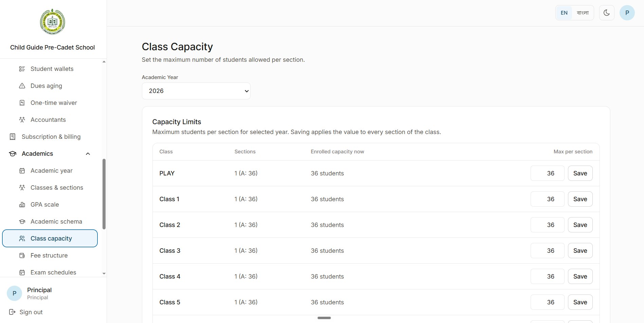Click the Sections column header

[x=245, y=152]
